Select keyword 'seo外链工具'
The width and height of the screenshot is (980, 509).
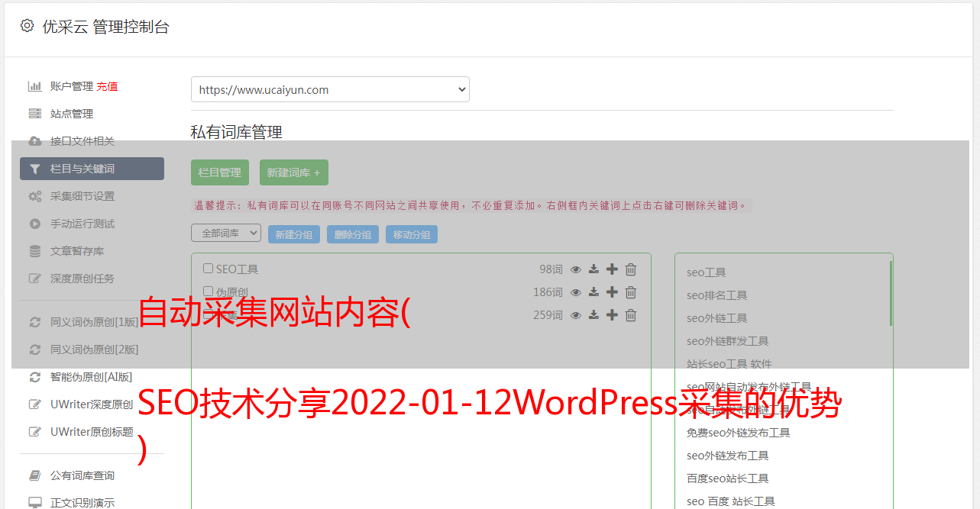717,318
